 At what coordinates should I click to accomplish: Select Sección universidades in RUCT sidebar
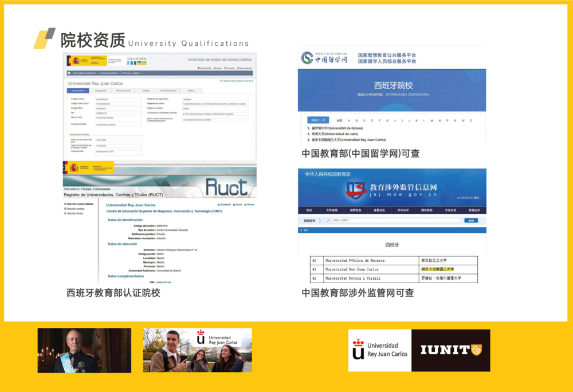click(x=79, y=204)
